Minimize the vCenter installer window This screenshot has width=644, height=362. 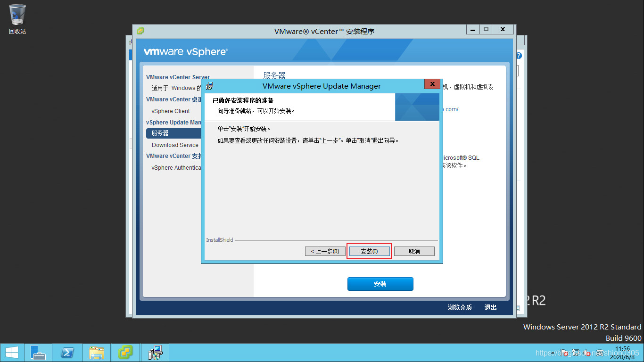[x=473, y=29]
